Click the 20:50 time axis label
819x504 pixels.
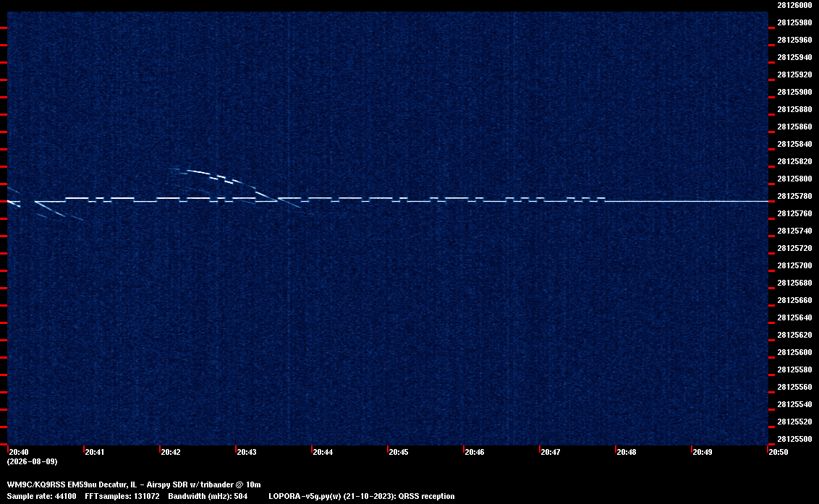point(778,452)
